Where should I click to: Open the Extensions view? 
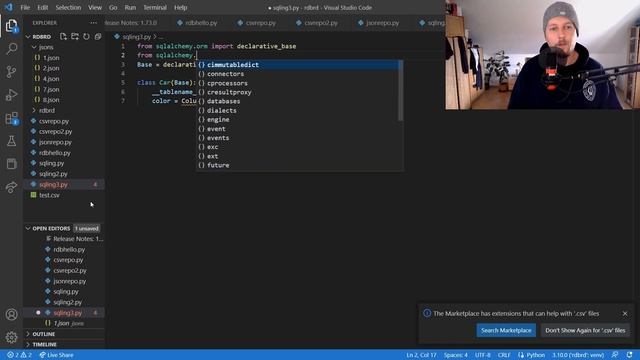(x=11, y=118)
